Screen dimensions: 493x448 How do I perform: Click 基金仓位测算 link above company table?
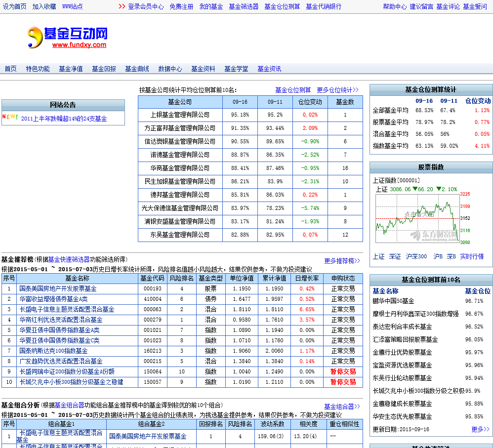(x=293, y=90)
